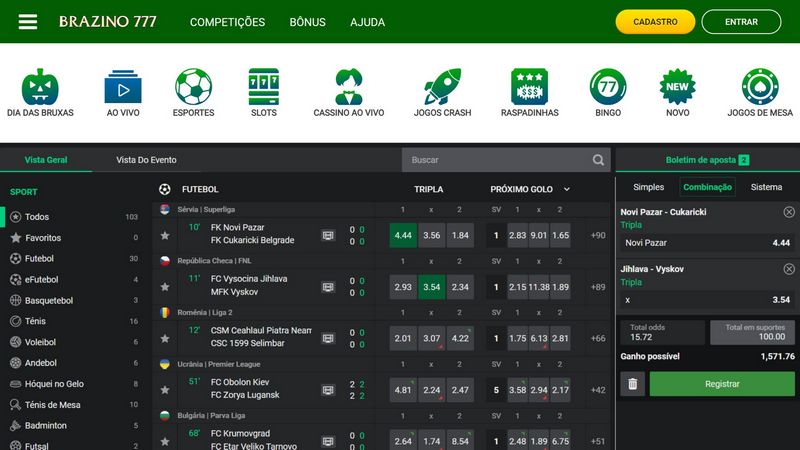Favorite the Novi Pazar match star

tap(165, 235)
